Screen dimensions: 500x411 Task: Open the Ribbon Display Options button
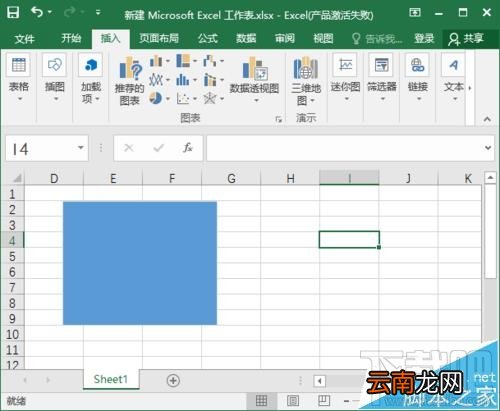415,13
